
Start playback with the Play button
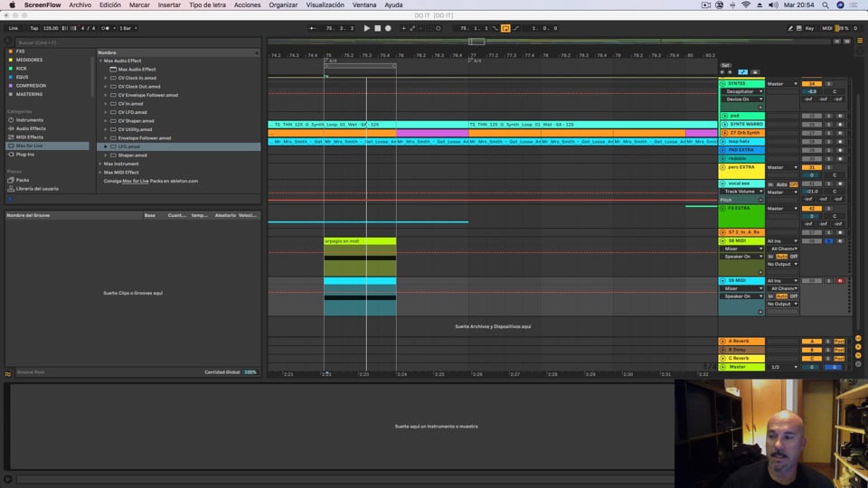pos(366,28)
